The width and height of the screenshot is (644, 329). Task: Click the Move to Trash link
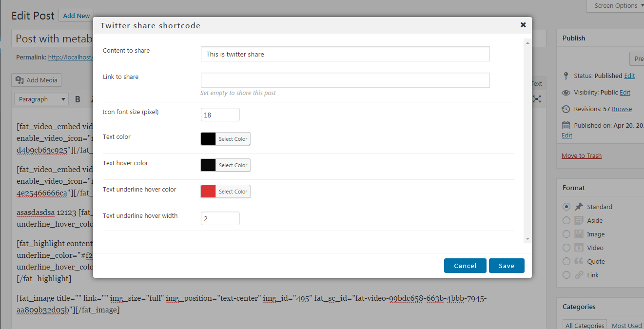[582, 155]
